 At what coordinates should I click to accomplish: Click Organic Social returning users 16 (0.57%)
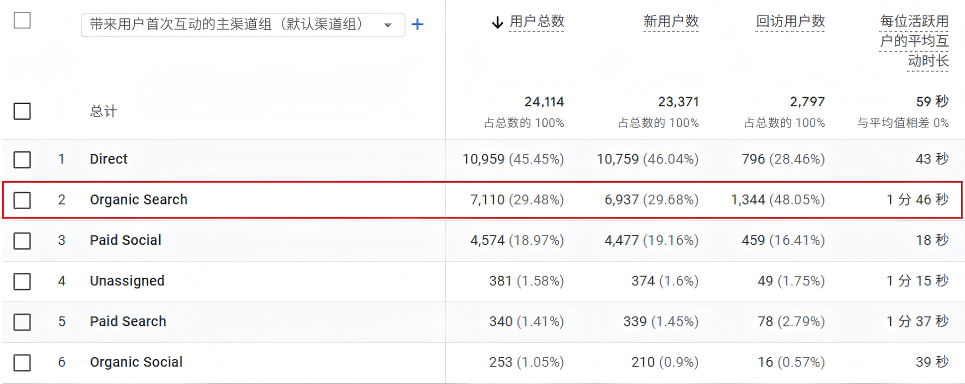point(790,362)
